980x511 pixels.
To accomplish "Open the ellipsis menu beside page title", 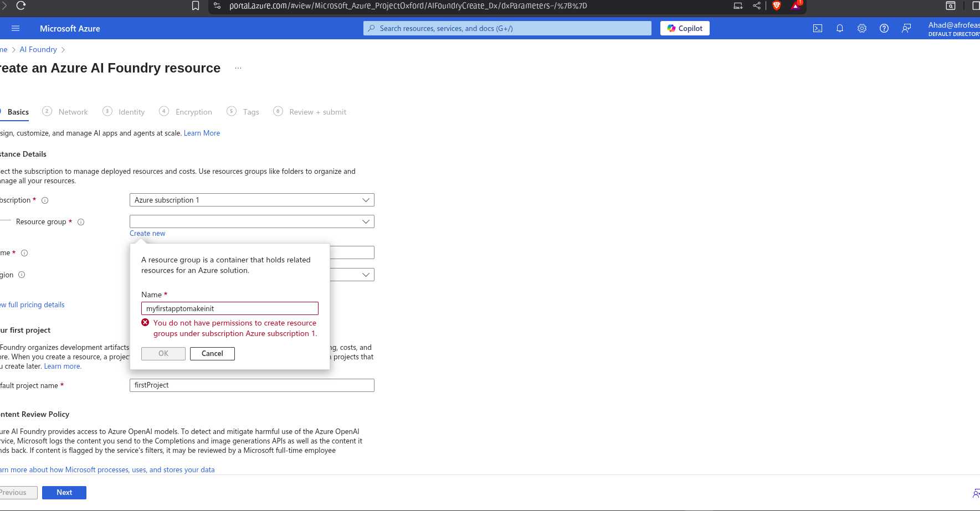I will point(238,68).
